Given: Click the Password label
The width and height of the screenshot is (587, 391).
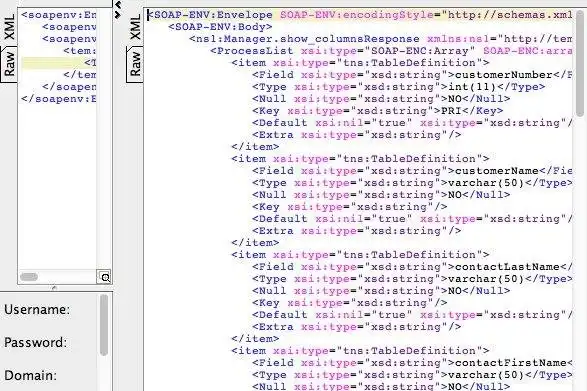Looking at the screenshot, I should pyautogui.click(x=36, y=343).
